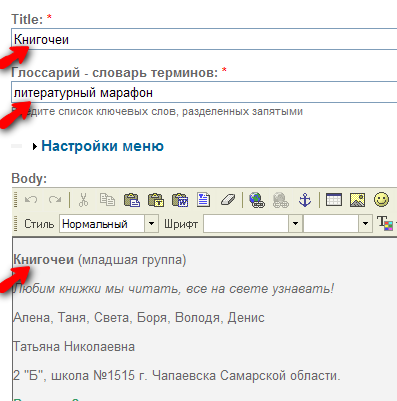
Task: Open the Настройки меню link
Action: [x=102, y=146]
